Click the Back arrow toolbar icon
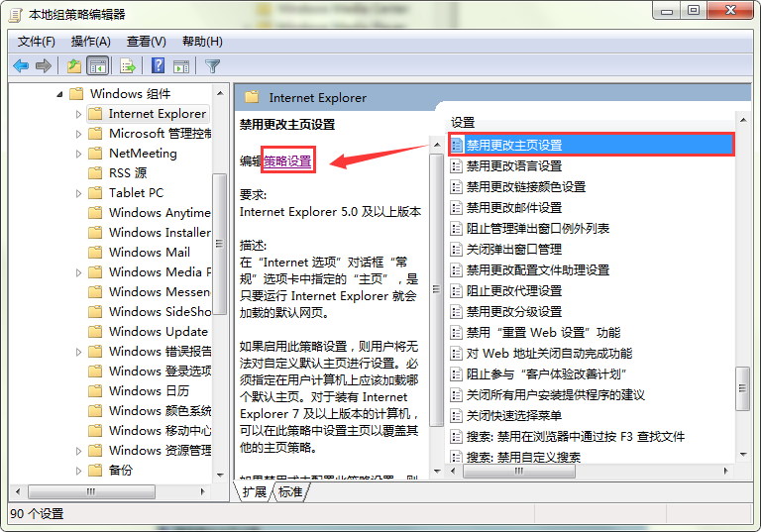 [x=21, y=66]
